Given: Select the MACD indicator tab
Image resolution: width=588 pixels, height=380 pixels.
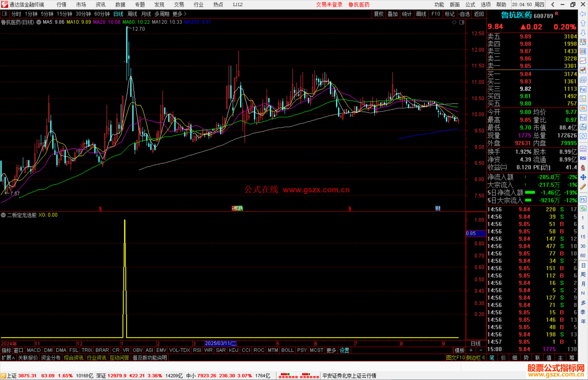Looking at the screenshot, I should click(34, 350).
